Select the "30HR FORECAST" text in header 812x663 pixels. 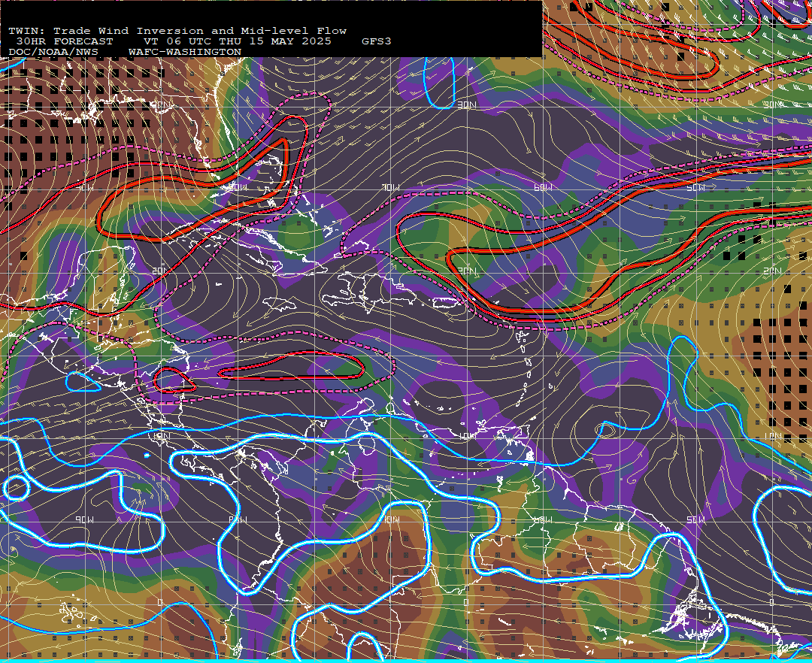pyautogui.click(x=64, y=41)
